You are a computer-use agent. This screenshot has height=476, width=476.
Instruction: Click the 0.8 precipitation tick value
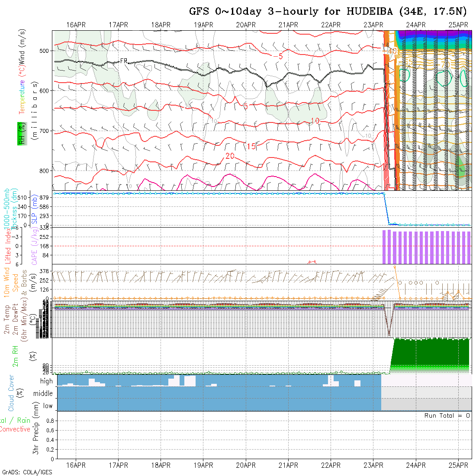50,421
